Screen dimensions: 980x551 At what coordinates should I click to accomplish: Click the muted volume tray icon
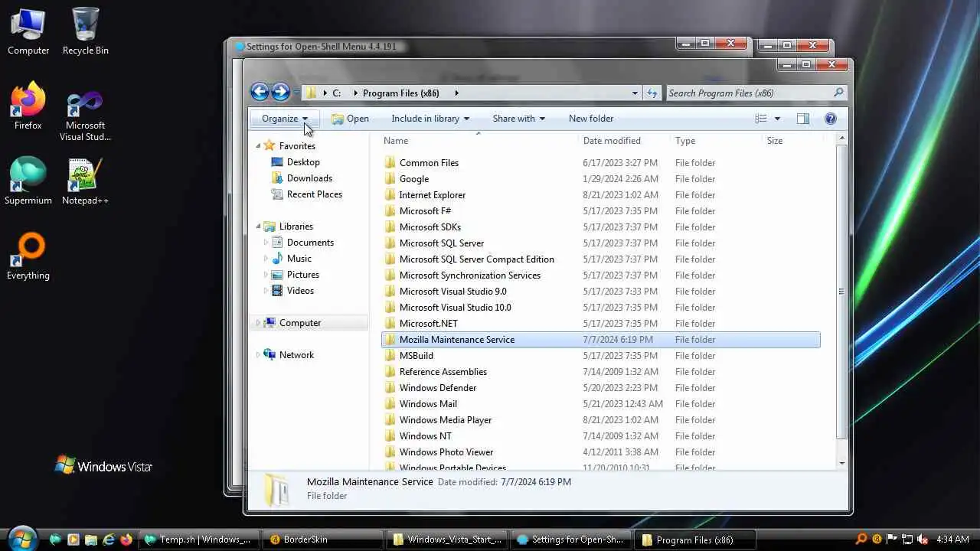[923, 540]
